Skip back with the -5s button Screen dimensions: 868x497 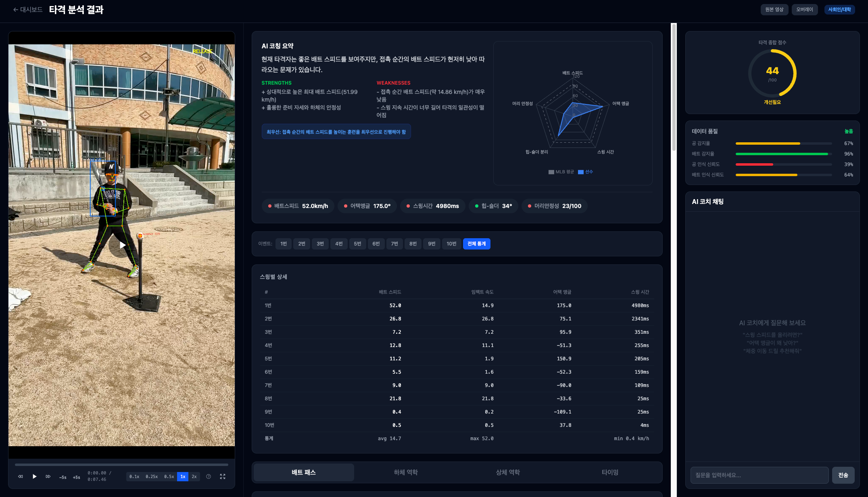63,477
